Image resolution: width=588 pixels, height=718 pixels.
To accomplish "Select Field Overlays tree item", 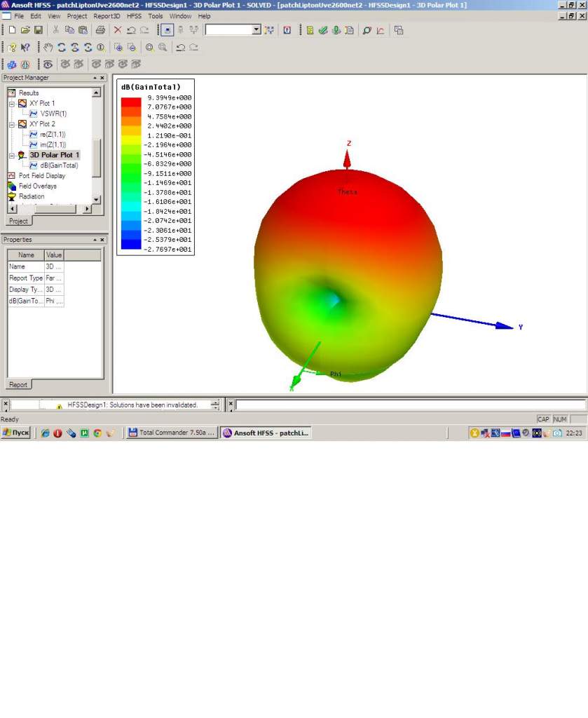I will click(38, 186).
